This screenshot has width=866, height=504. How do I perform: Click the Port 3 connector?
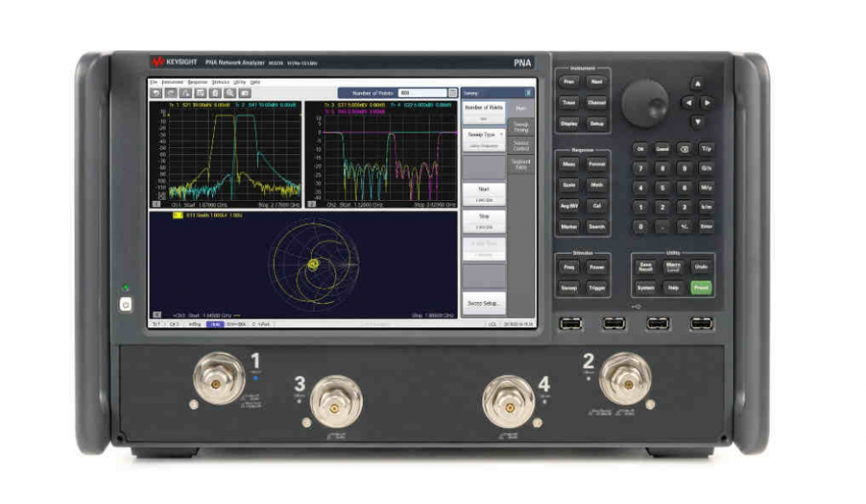tap(335, 402)
